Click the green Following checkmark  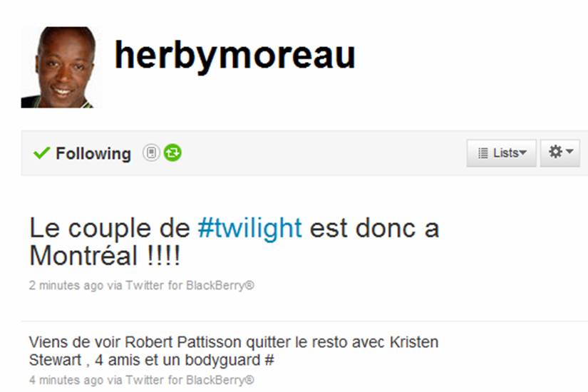[41, 153]
